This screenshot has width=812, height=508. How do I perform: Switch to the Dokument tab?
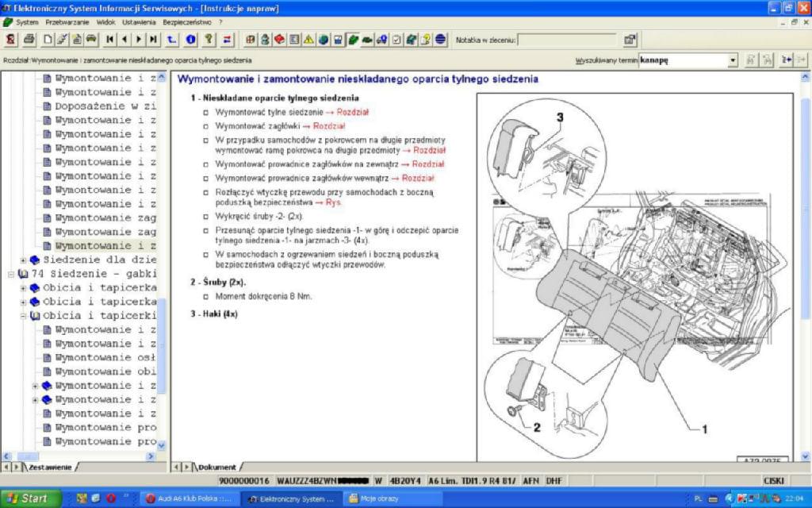(x=216, y=467)
